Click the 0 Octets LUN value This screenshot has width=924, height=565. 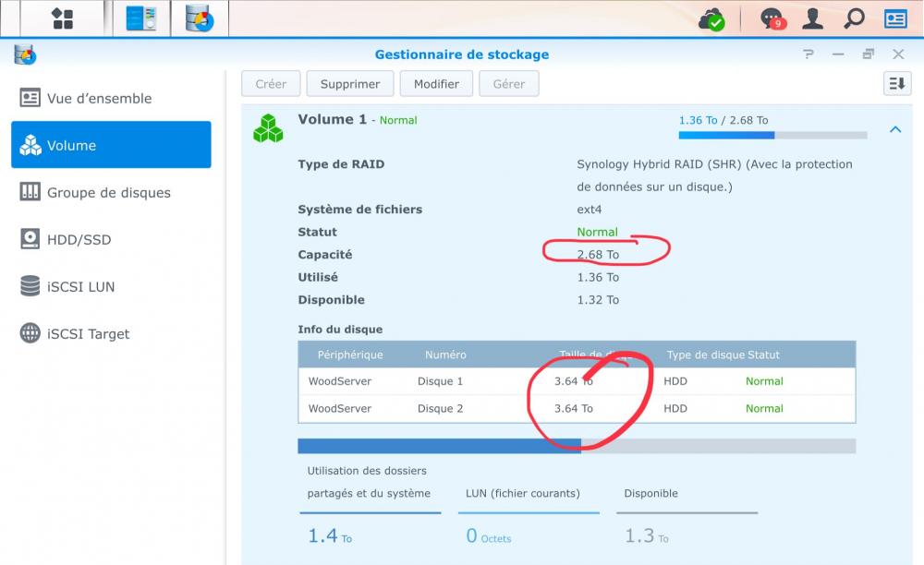tap(489, 535)
